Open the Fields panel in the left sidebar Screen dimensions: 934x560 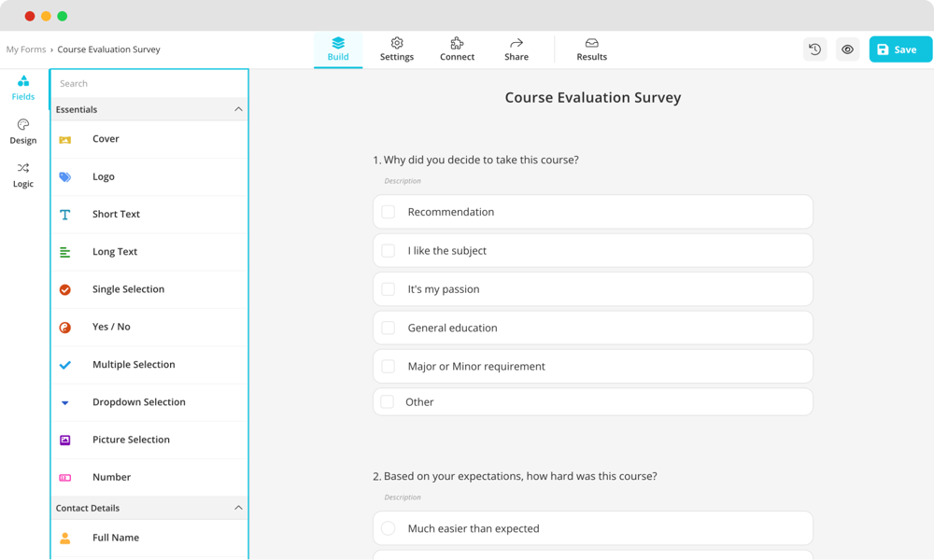click(x=22, y=87)
